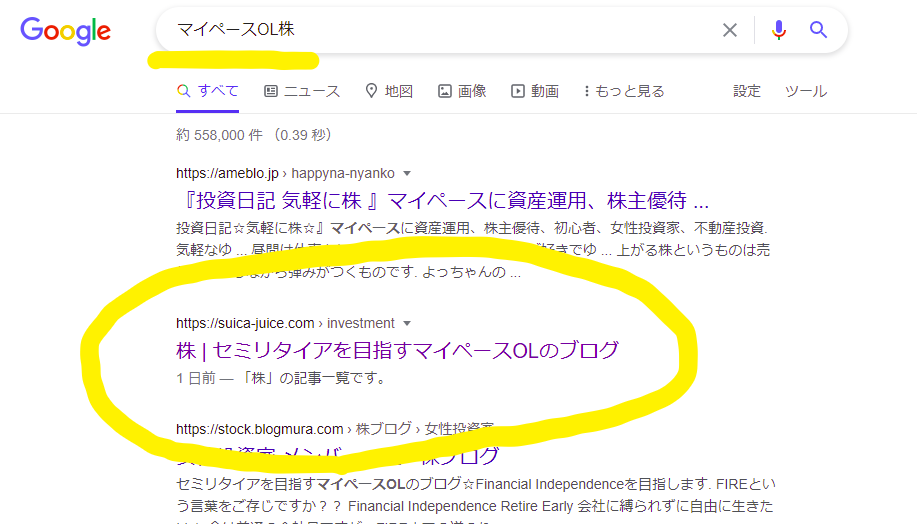Click the suica-juice.com investment URL breadcrumb
917x524 pixels.
coord(285,323)
